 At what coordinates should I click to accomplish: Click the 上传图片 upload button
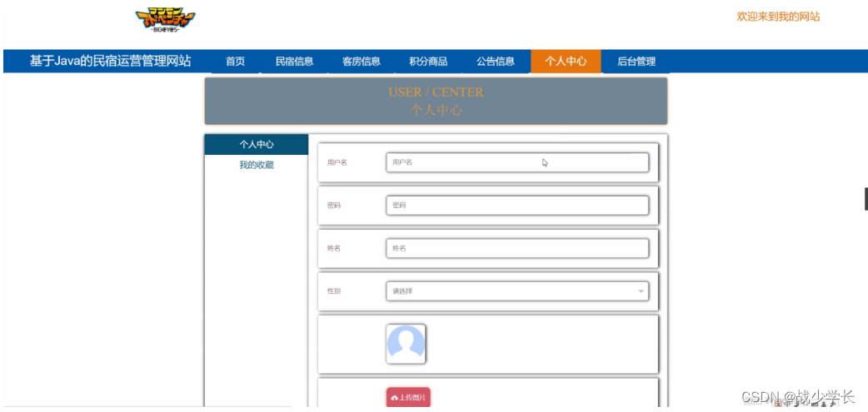pyautogui.click(x=408, y=398)
